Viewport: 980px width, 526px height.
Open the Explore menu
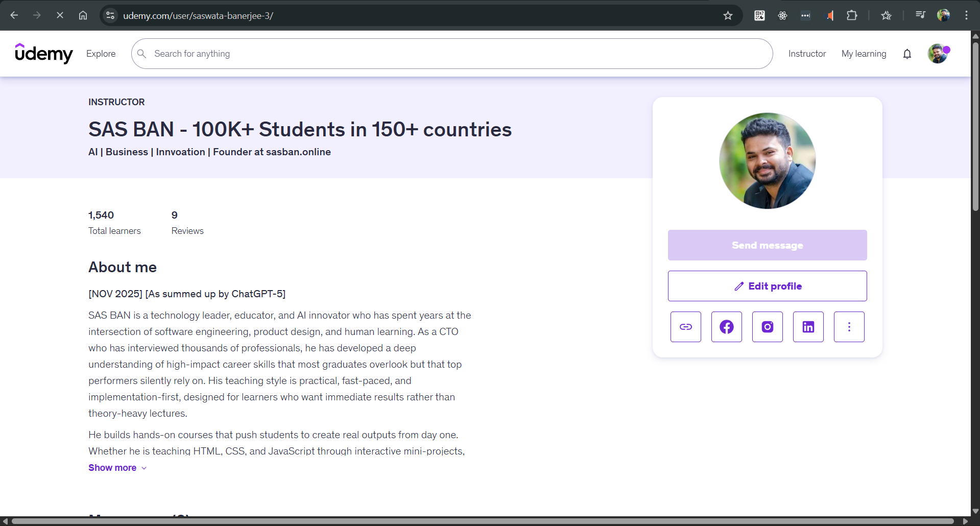click(101, 54)
